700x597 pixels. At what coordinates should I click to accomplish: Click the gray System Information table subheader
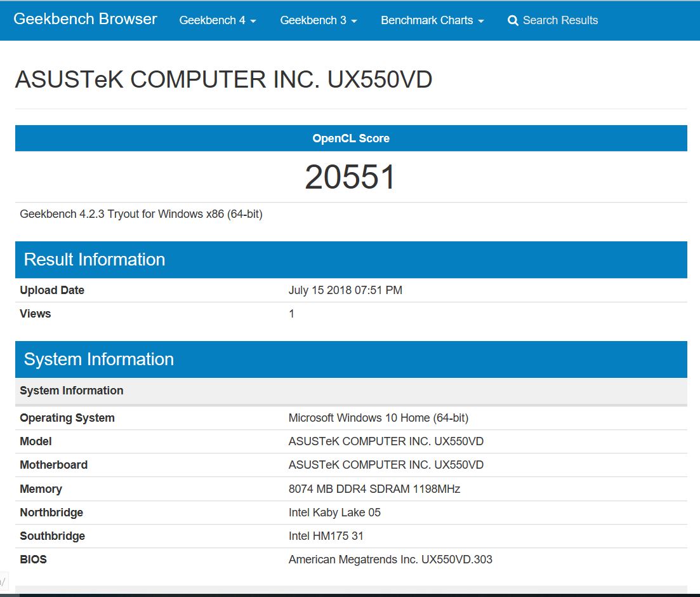(351, 391)
